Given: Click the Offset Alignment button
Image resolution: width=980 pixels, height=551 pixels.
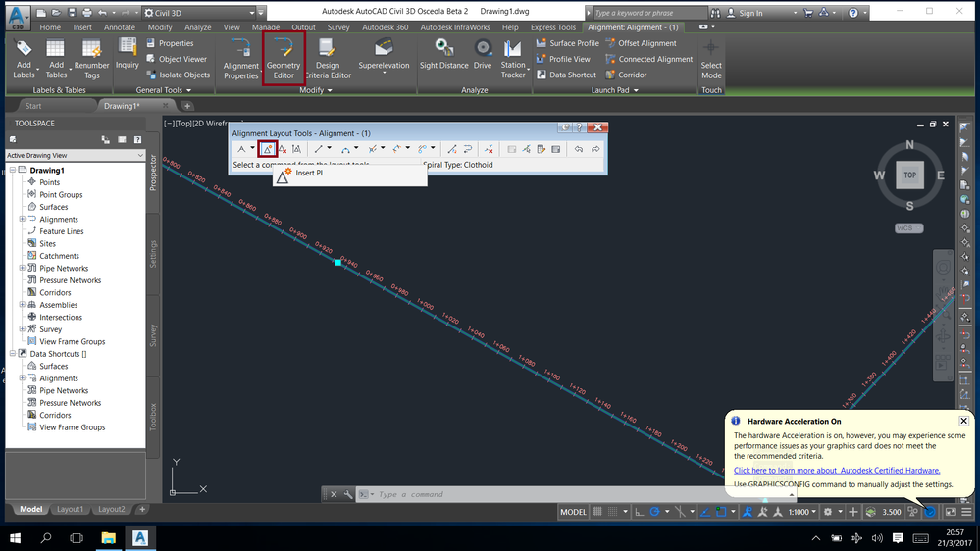Looking at the screenshot, I should [x=641, y=43].
